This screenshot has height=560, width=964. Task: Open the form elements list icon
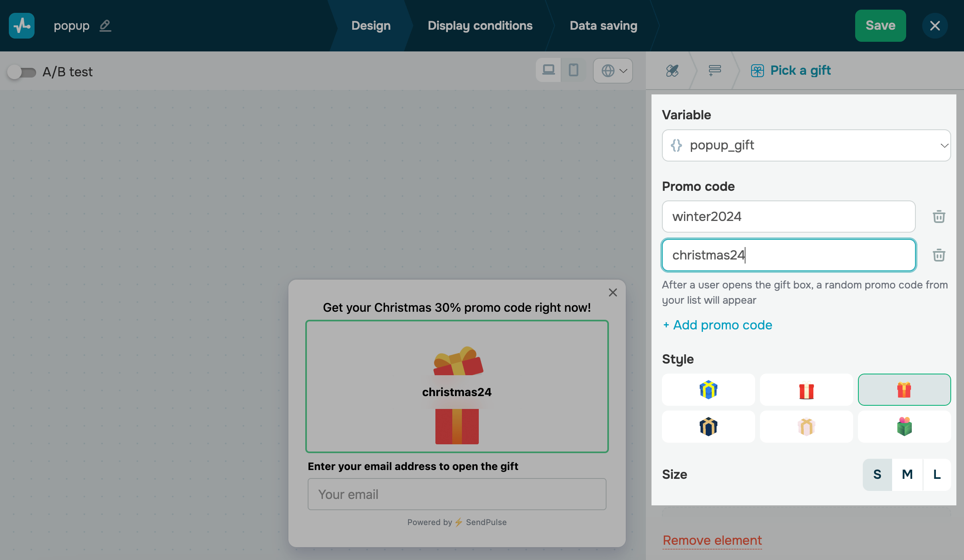pyautogui.click(x=715, y=71)
